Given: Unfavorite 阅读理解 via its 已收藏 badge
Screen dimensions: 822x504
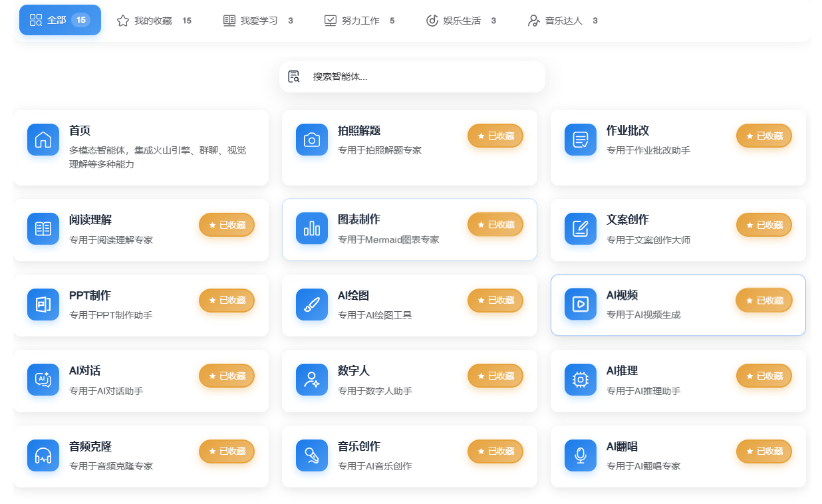Looking at the screenshot, I should pyautogui.click(x=227, y=225).
